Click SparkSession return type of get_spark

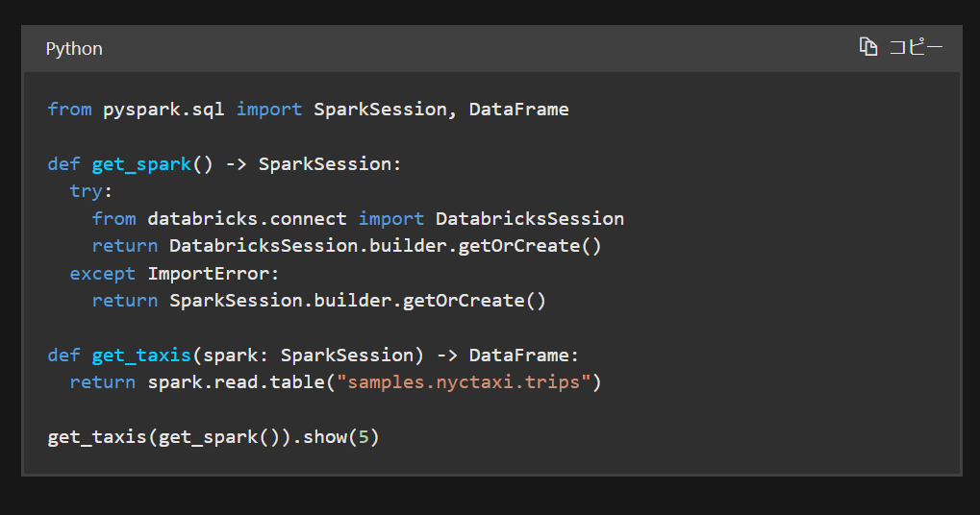(325, 164)
